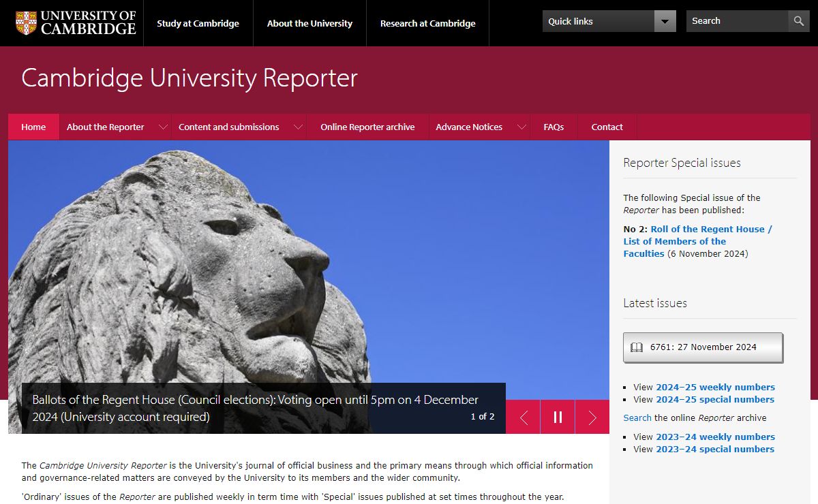View 2024–25 special numbers
The width and height of the screenshot is (818, 504).
coord(715,399)
